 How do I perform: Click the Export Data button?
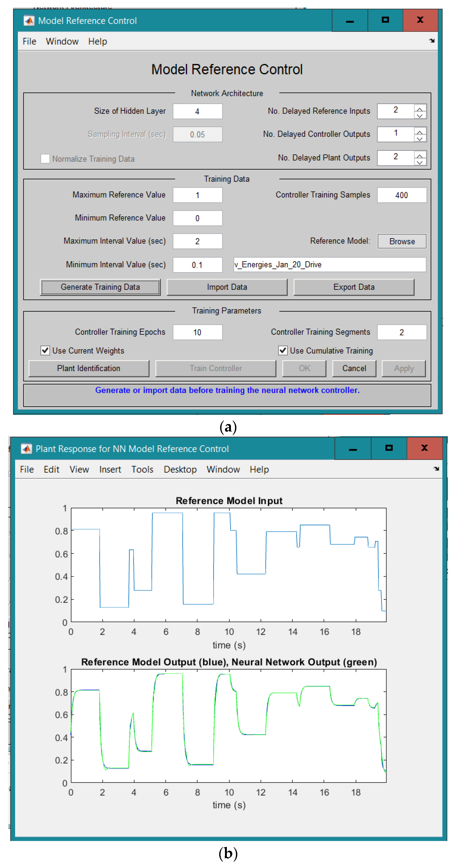354,287
